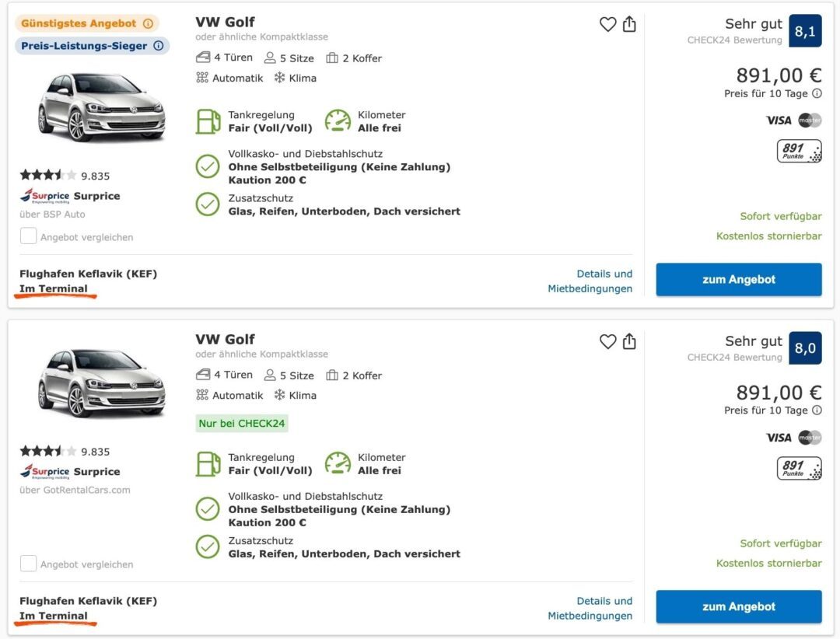
Task: Open Details und Mietbedingungen for first offer
Action: point(590,281)
